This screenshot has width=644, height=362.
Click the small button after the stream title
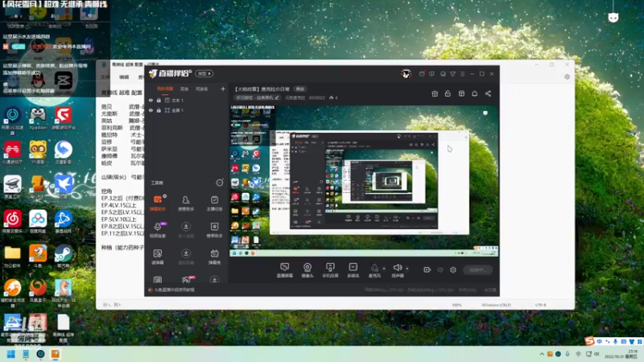click(300, 89)
